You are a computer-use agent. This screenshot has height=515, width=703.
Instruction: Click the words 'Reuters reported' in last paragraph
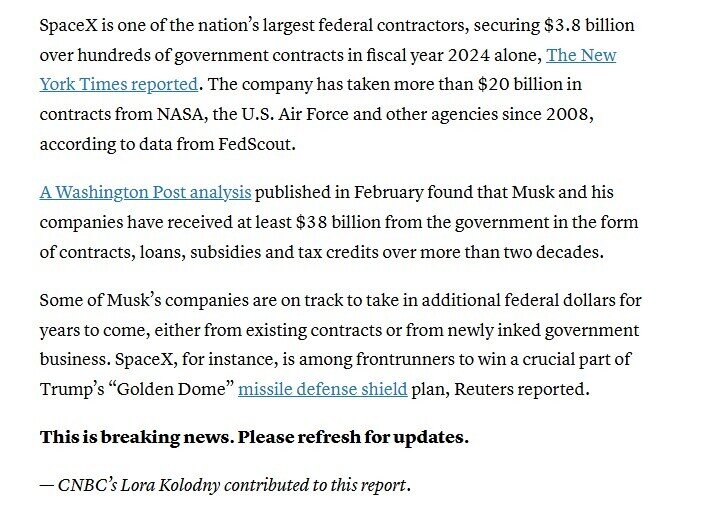[x=521, y=389]
